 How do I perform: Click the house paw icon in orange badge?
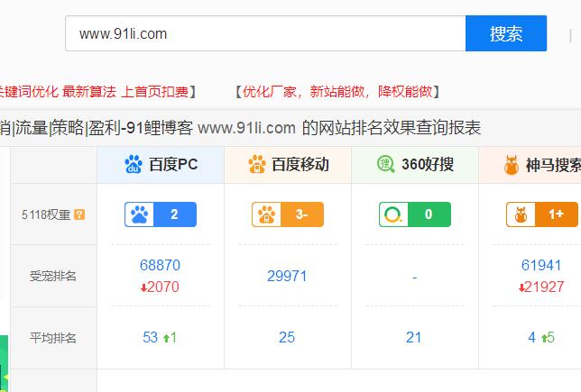click(266, 214)
